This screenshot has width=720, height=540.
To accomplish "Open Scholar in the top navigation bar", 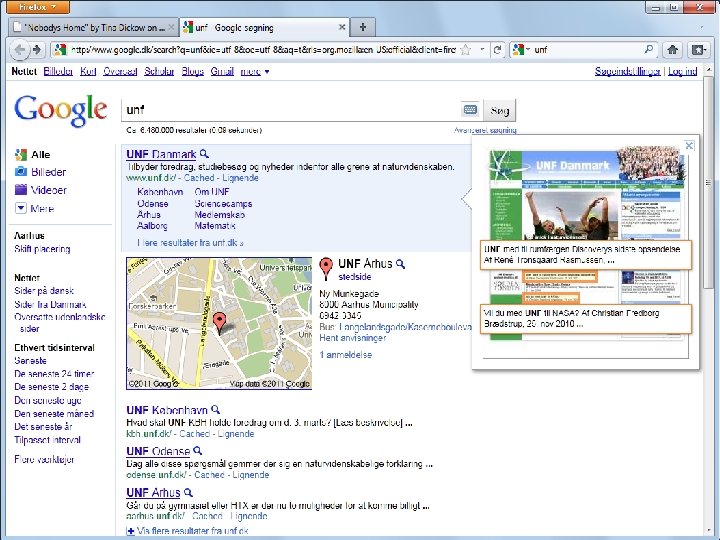I will [159, 72].
